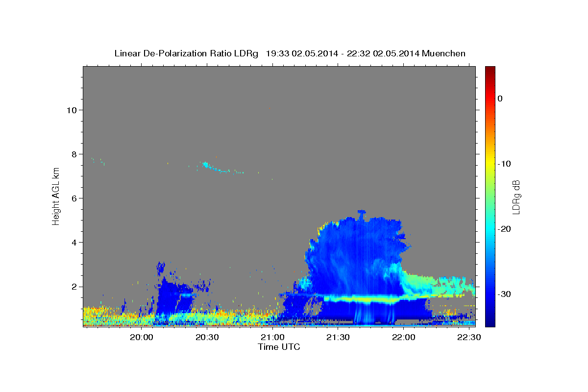588x392 pixels.
Task: Click the plot title mentioning Muenchen
Action: pyautogui.click(x=290, y=53)
